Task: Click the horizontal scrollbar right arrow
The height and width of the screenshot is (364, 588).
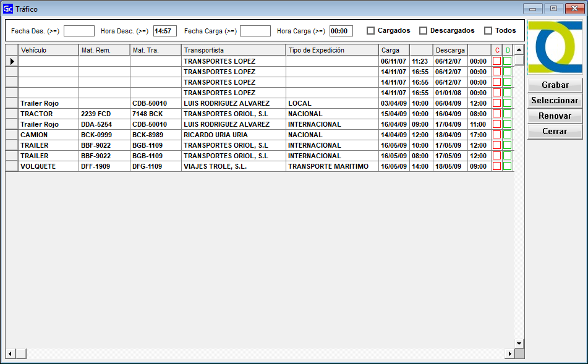Action: (x=509, y=353)
